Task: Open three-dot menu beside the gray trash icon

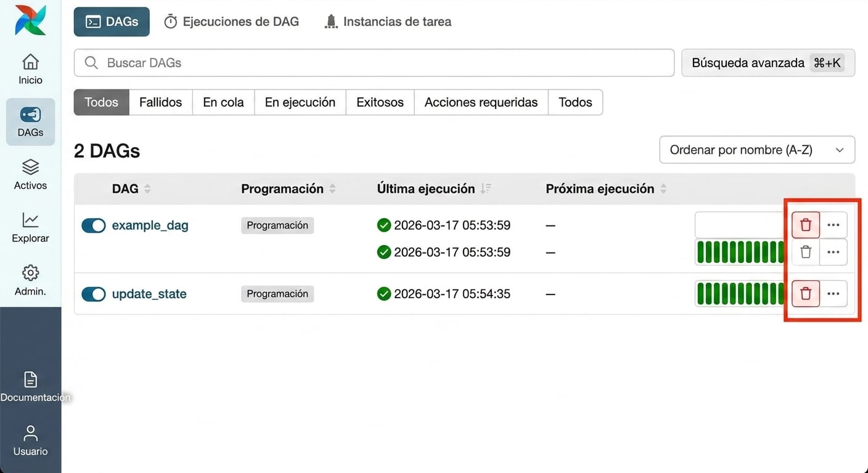Action: click(833, 252)
